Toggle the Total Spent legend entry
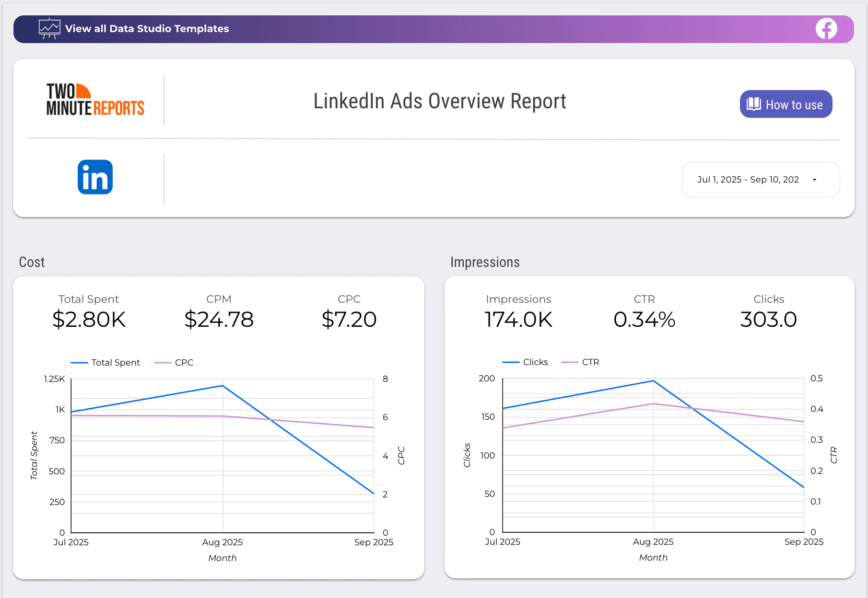The image size is (868, 598). (x=115, y=362)
